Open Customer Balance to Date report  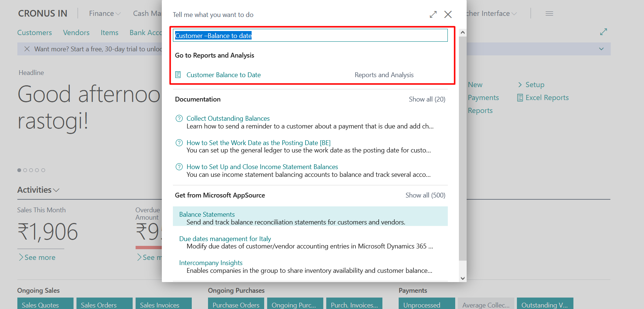[224, 75]
